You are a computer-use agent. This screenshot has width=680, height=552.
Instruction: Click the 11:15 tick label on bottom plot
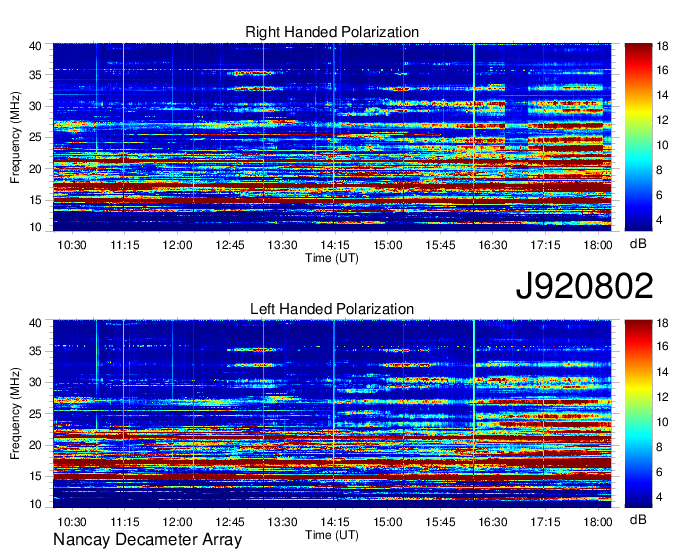(x=125, y=522)
